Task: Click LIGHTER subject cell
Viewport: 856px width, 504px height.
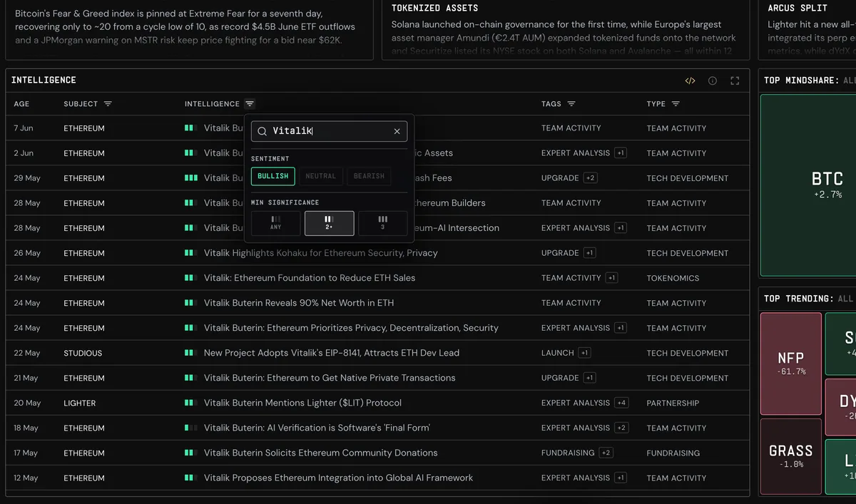Action: [x=79, y=403]
